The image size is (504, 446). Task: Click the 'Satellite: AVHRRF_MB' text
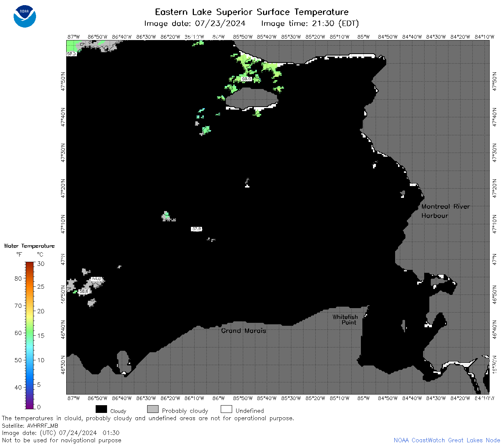pos(30,426)
